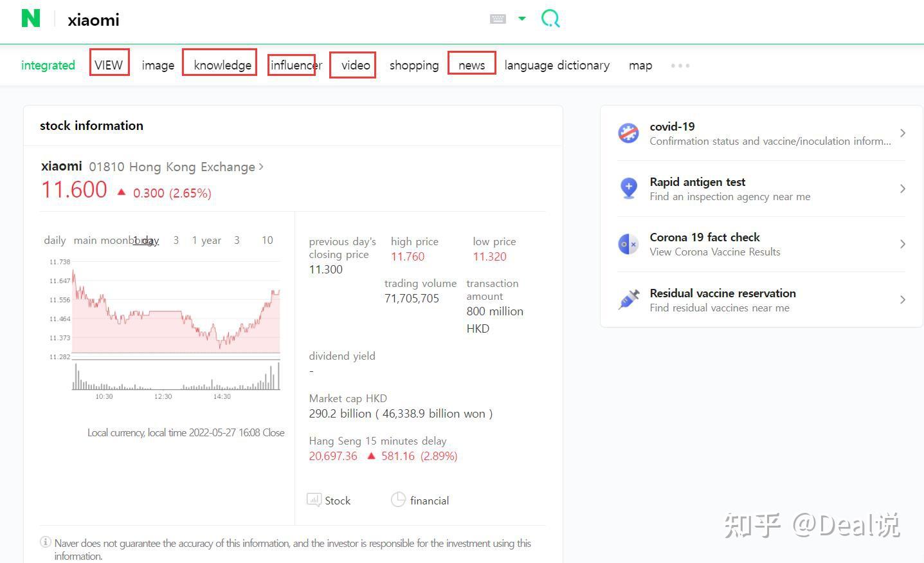The image size is (924, 563).
Task: Switch to the map tab
Action: tap(640, 65)
